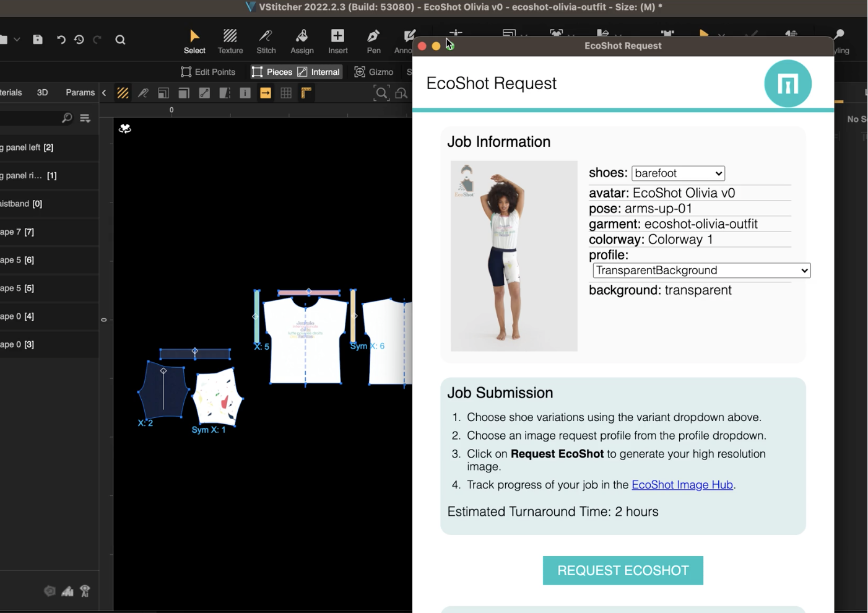Toggle the info 'i' display icon
Image resolution: width=868 pixels, height=613 pixels.
(245, 93)
